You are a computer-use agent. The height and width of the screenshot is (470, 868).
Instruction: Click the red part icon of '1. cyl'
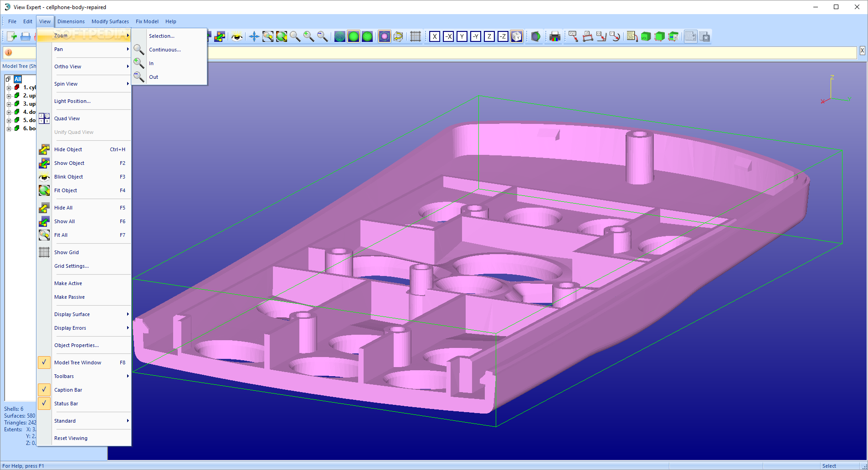pyautogui.click(x=17, y=87)
